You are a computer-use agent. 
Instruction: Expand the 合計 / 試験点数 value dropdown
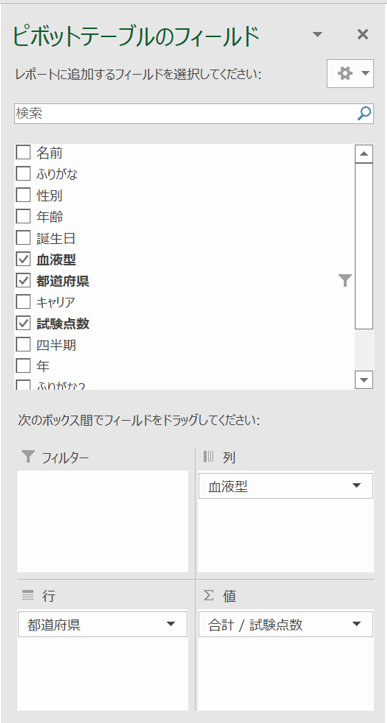pos(356,624)
